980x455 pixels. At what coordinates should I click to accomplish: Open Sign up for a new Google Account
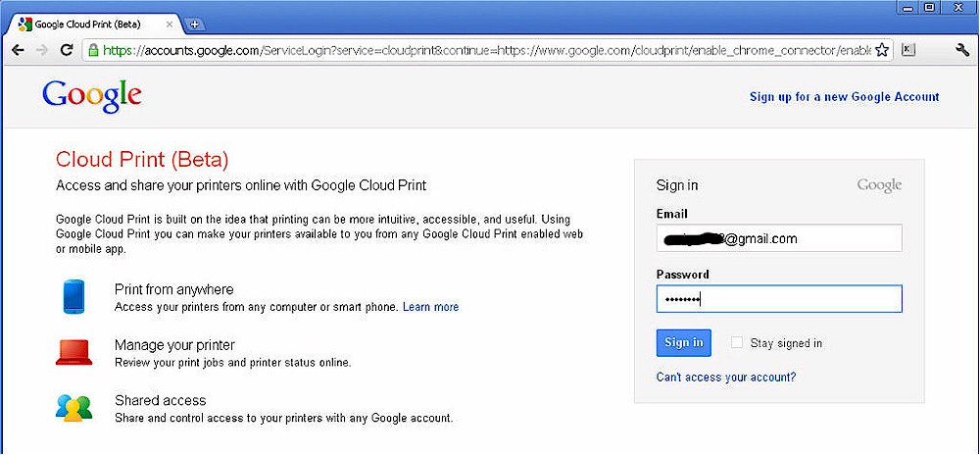point(845,97)
